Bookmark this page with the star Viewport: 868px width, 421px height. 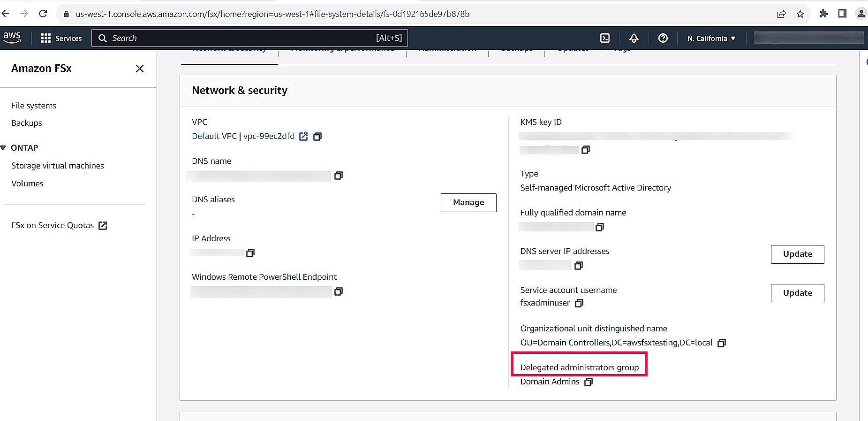point(800,14)
